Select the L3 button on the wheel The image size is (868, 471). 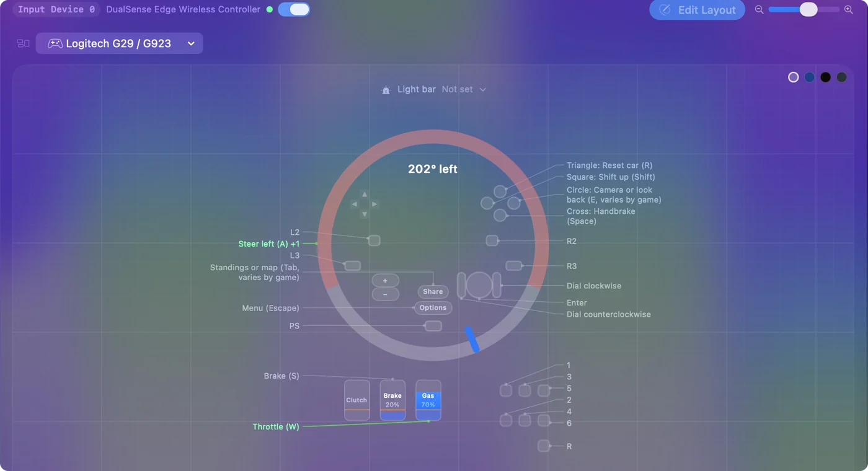coord(353,266)
